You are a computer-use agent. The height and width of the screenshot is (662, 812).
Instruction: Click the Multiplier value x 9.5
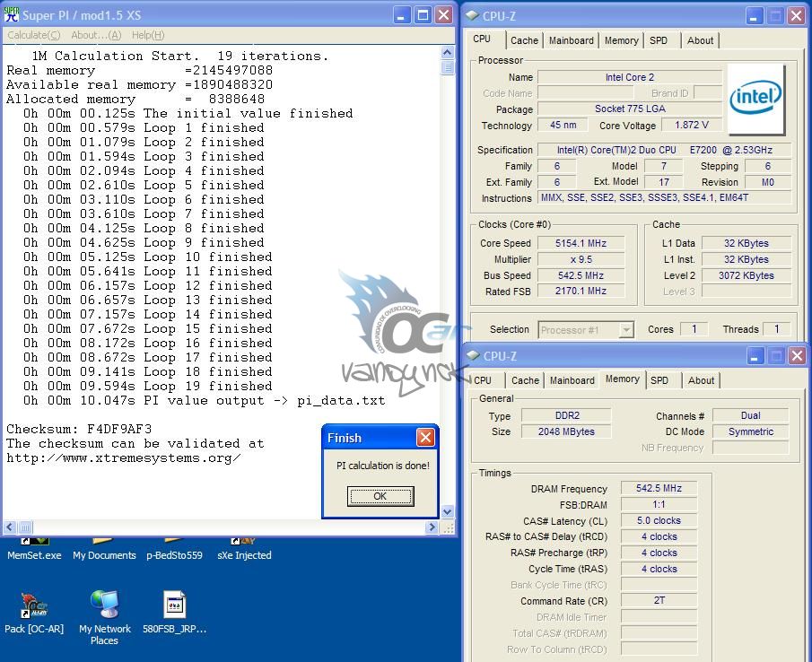pyautogui.click(x=581, y=259)
